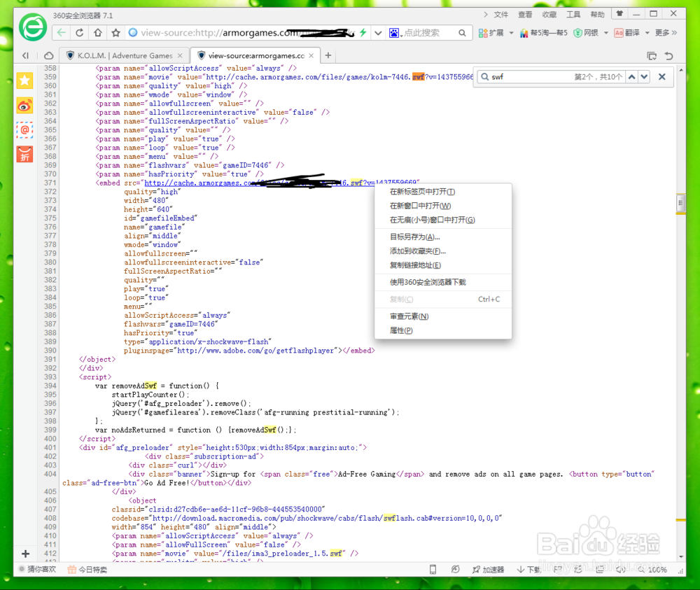The width and height of the screenshot is (700, 590).
Task: Expand the dropdown arrow beside 翻译
Action: (x=647, y=33)
